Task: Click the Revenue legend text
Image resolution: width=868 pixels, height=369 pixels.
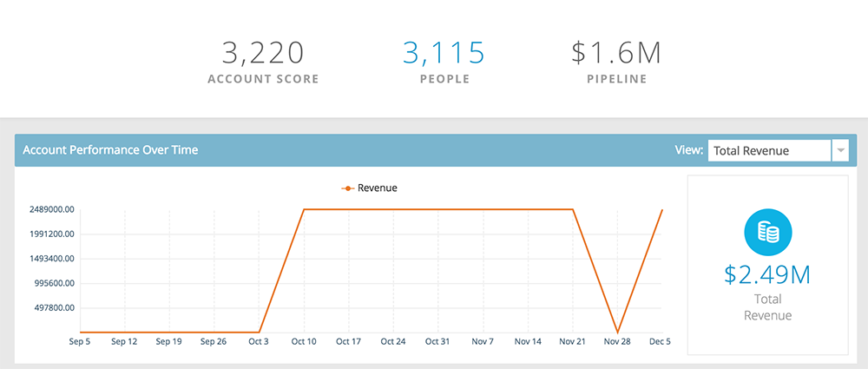Action: (x=378, y=188)
